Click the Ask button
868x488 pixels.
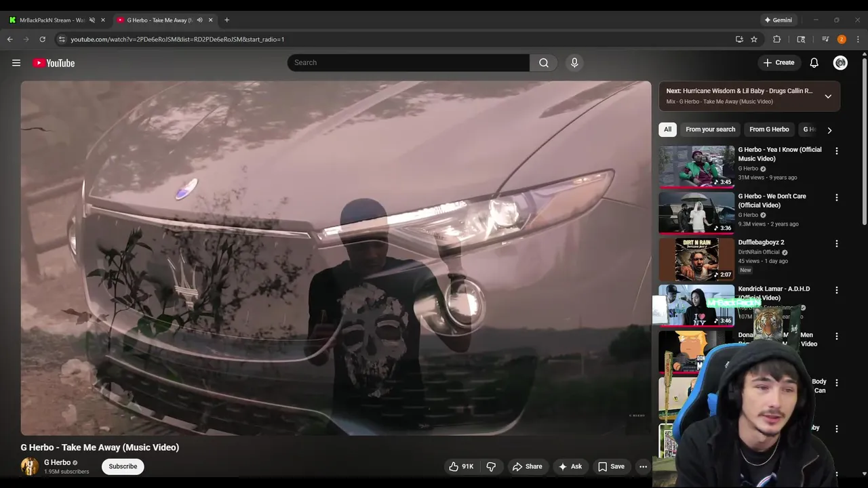click(570, 466)
